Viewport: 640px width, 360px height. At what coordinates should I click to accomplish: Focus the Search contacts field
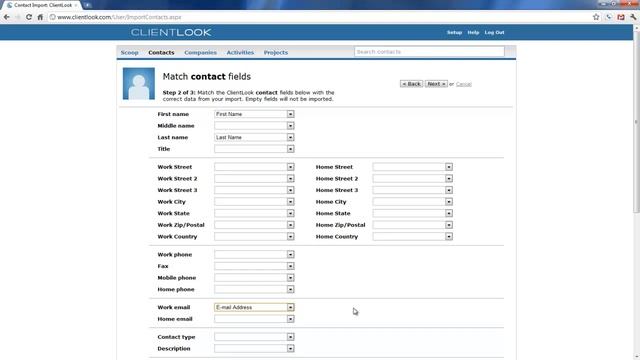click(x=429, y=52)
